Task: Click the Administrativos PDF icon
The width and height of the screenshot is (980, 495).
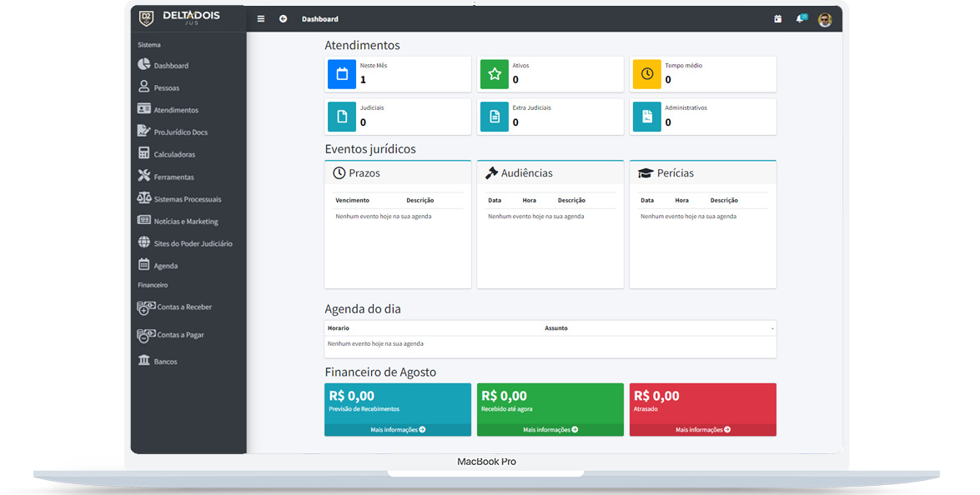Action: [647, 117]
